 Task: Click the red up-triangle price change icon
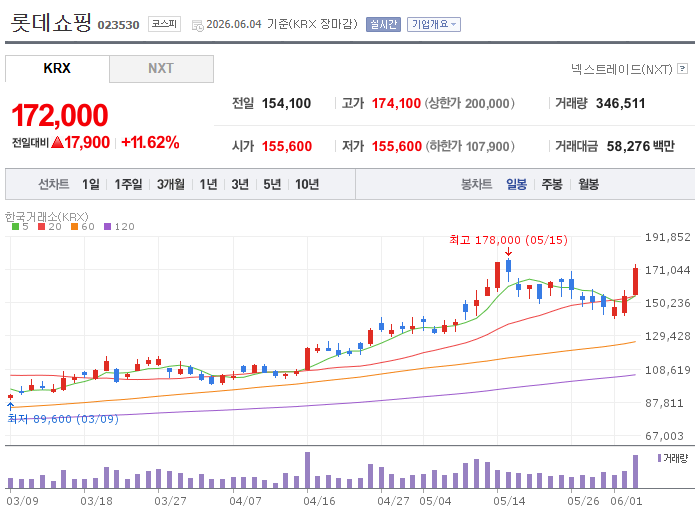(x=57, y=142)
